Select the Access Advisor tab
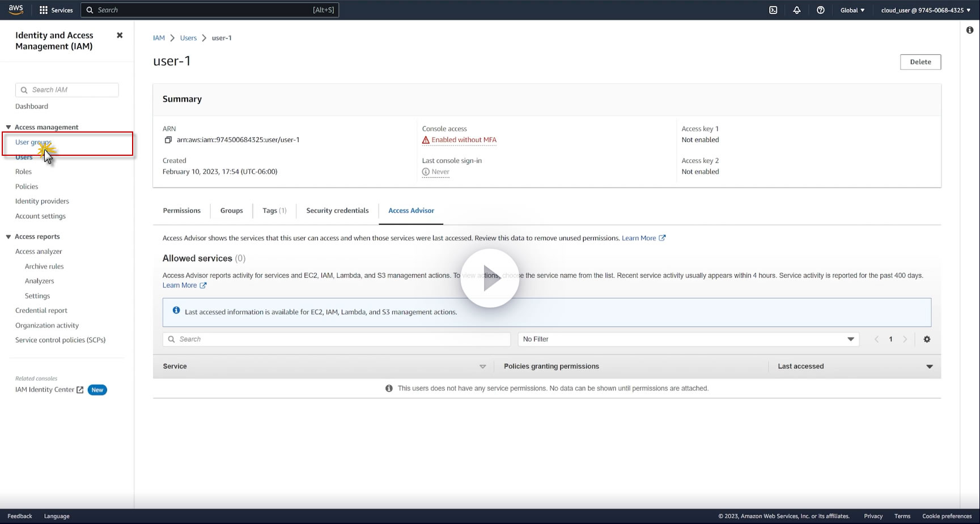This screenshot has height=524, width=980. [411, 211]
